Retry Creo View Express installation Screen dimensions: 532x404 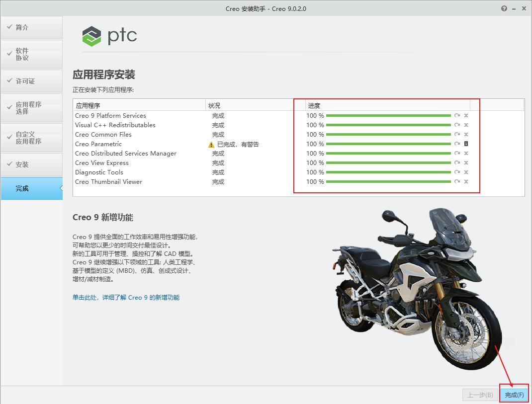[457, 162]
